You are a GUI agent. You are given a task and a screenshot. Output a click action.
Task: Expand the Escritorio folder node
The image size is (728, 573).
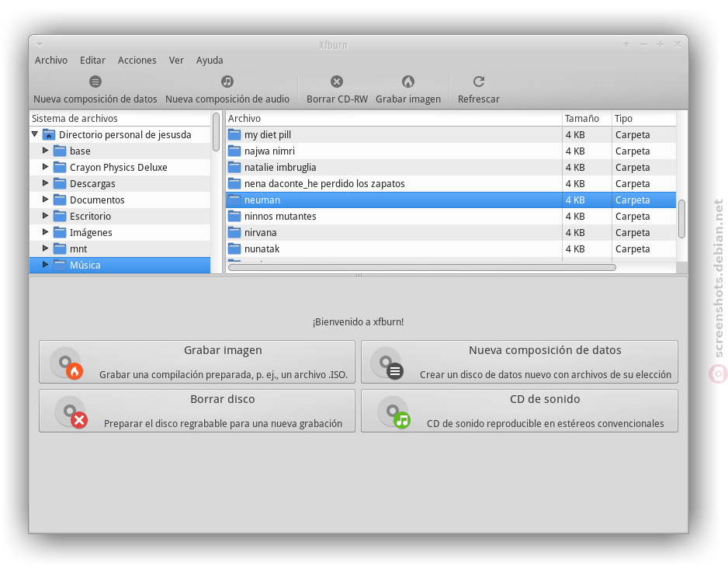(45, 215)
